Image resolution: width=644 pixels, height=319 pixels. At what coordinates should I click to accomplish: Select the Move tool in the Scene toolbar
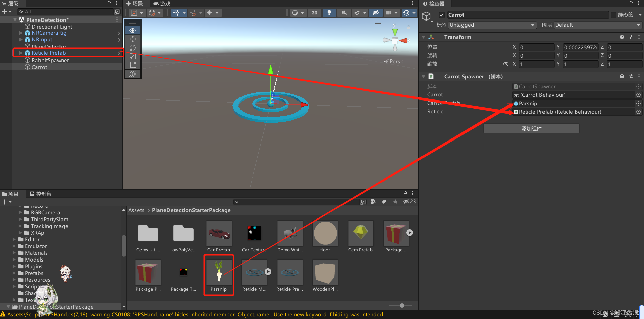coord(133,39)
